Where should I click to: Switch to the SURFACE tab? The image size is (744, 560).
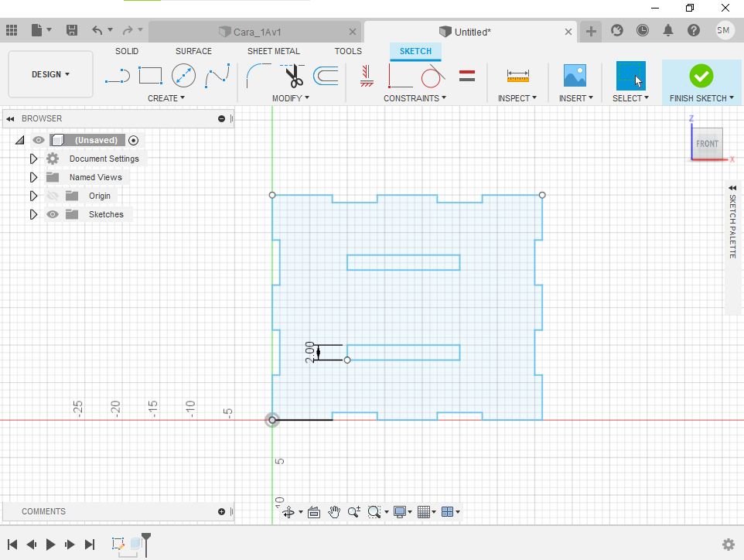pyautogui.click(x=193, y=51)
